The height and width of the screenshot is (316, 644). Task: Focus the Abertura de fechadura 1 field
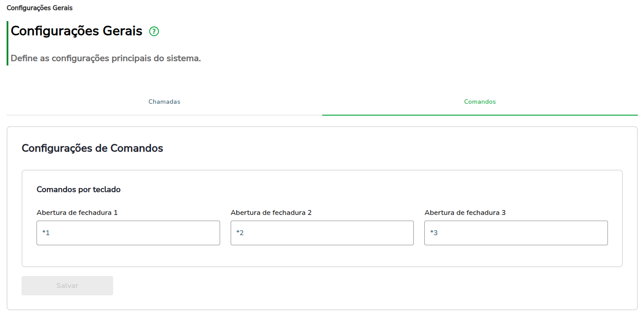(128, 233)
